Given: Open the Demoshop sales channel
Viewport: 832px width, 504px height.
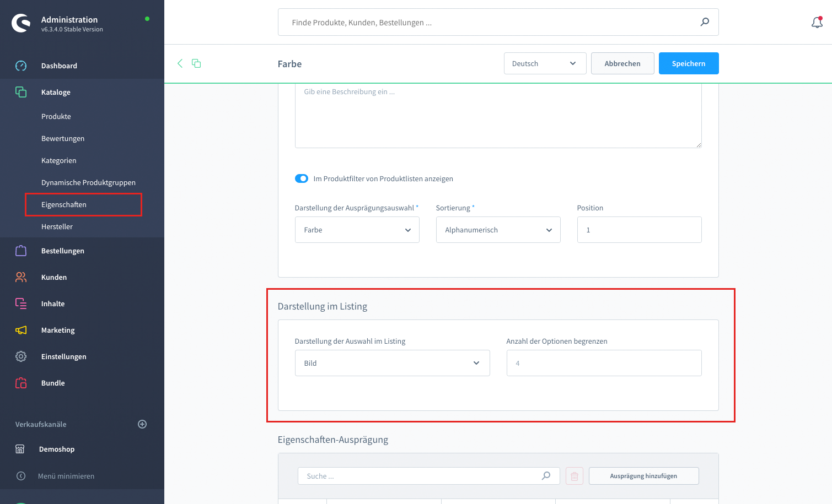Looking at the screenshot, I should 57,449.
